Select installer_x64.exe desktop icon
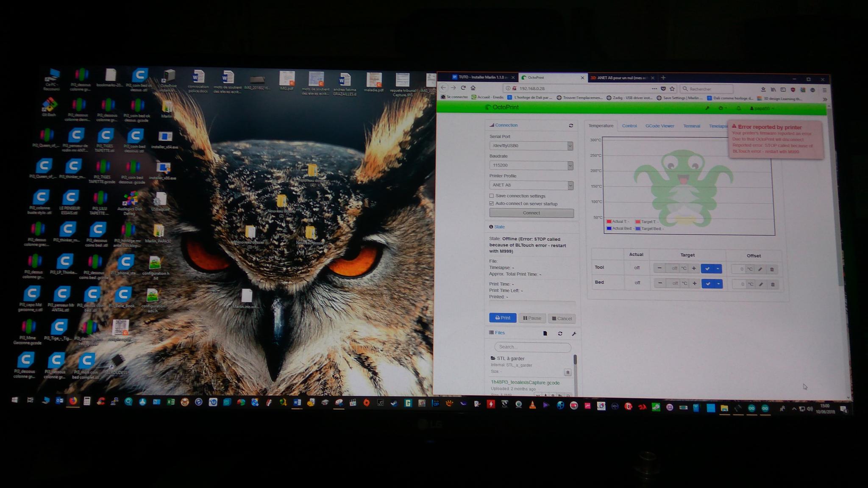Image resolution: width=868 pixels, height=488 pixels. [165, 140]
